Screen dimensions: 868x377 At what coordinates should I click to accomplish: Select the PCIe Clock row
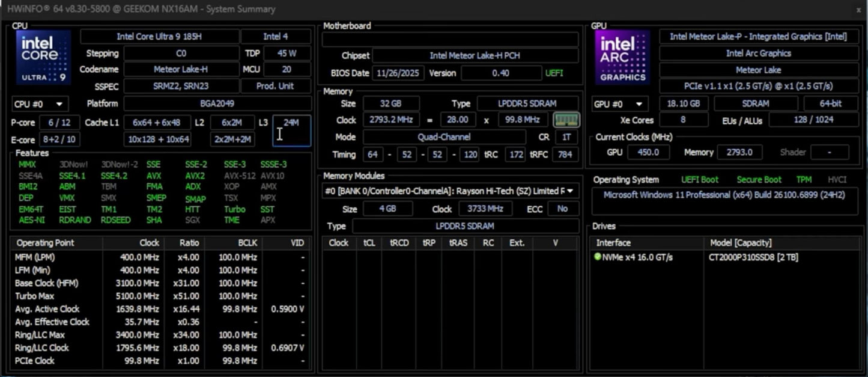(x=160, y=361)
